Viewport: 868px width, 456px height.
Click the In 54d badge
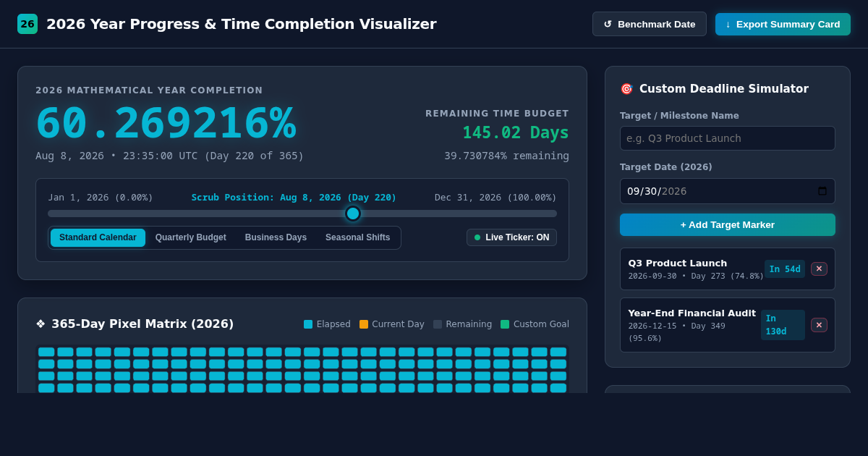coord(785,269)
